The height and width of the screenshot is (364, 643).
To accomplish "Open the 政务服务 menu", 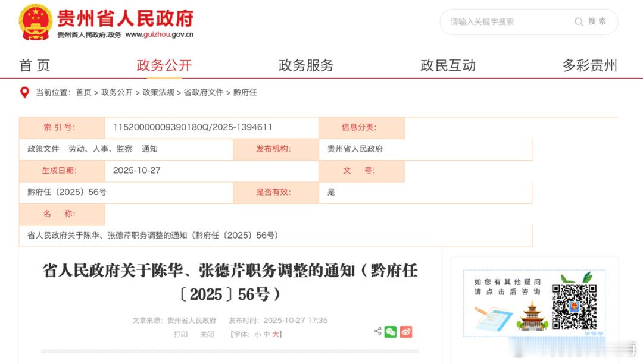I will [305, 65].
